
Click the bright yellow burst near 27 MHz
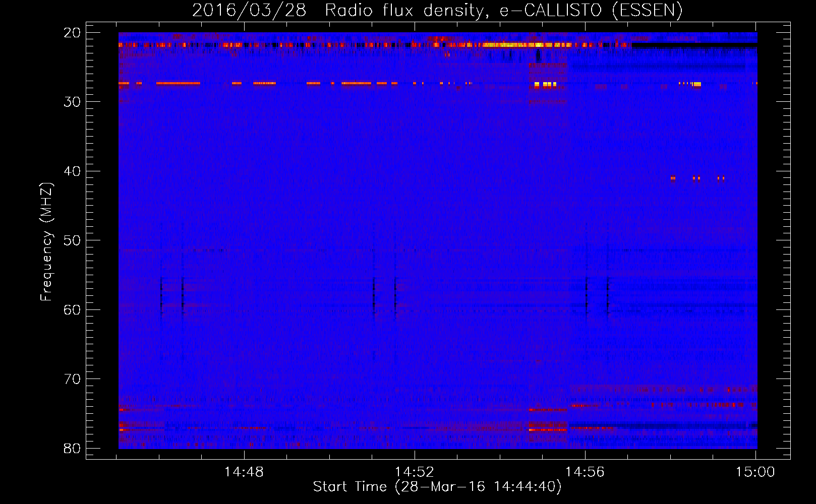pos(545,84)
